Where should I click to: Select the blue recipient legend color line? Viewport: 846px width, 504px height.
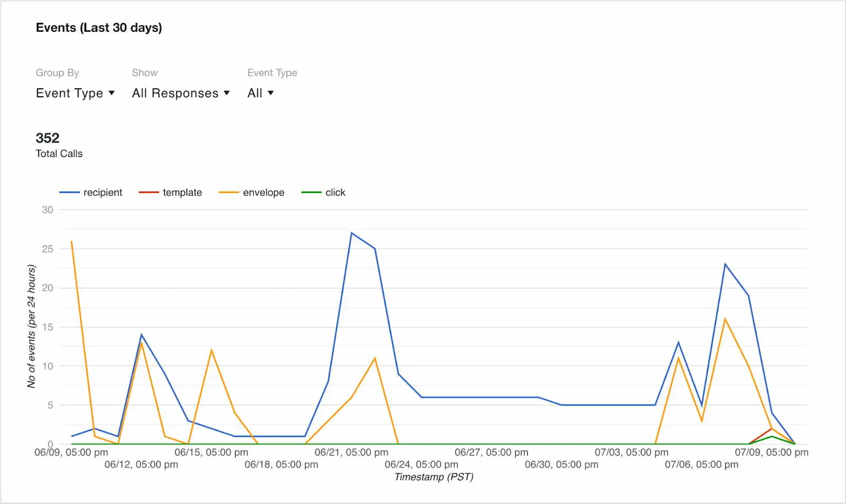[70, 192]
